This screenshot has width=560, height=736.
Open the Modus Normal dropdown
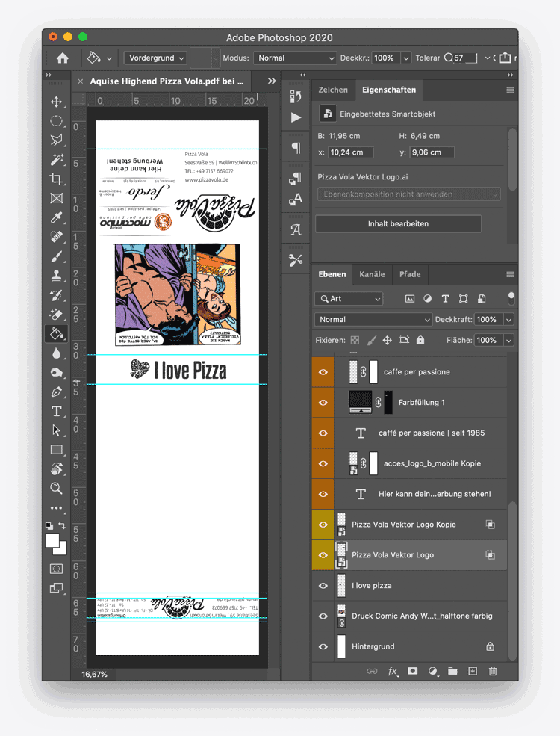[294, 58]
